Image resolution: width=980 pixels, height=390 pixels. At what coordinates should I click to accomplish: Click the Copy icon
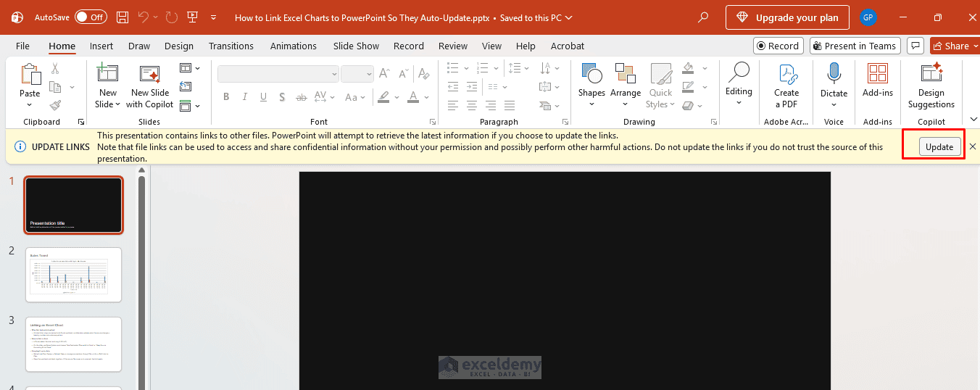point(55,87)
